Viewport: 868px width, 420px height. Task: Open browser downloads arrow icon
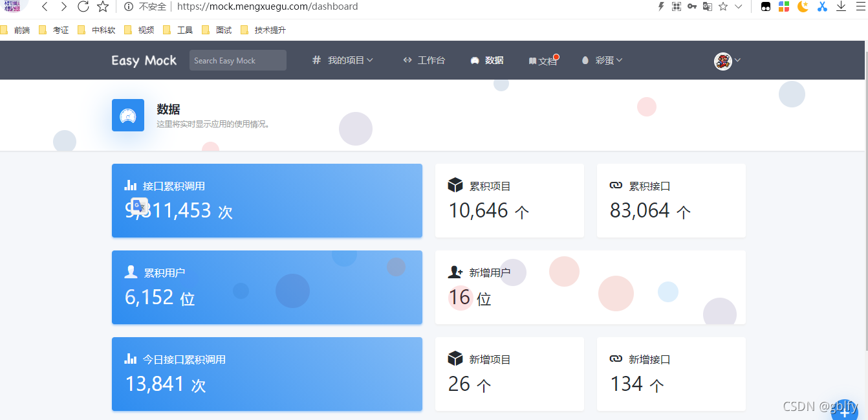coord(841,6)
